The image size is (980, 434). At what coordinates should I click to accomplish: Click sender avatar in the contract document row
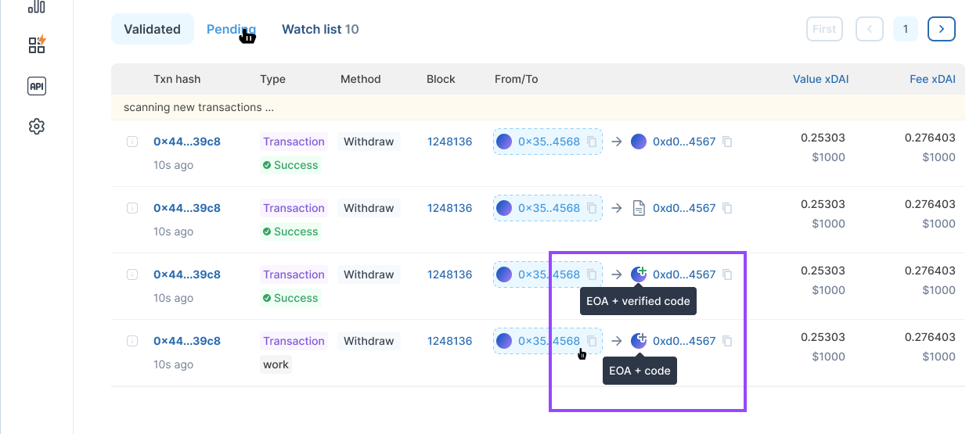coord(504,208)
